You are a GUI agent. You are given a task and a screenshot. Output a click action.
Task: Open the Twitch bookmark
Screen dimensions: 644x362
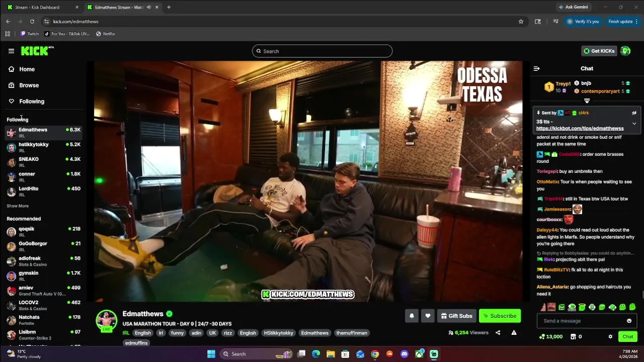tap(29, 34)
